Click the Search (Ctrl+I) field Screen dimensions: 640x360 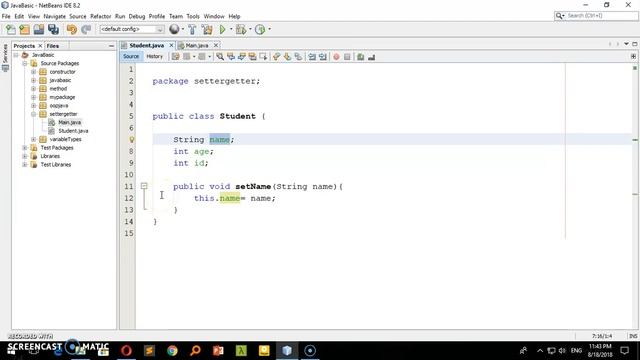596,16
